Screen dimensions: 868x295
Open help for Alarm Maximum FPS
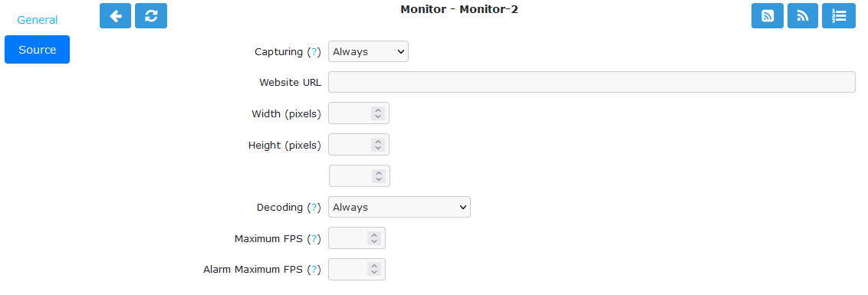314,270
